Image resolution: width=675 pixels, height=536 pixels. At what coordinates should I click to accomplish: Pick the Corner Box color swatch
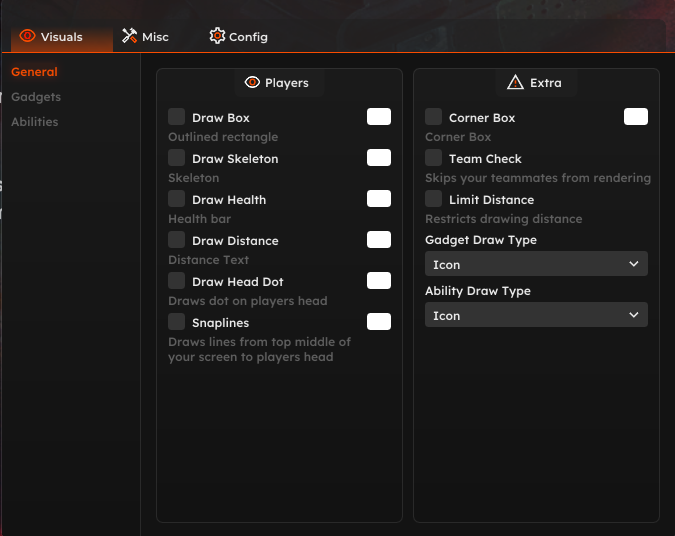click(x=636, y=117)
